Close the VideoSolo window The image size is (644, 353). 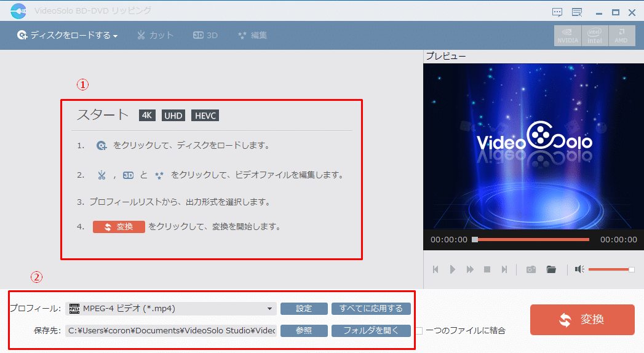tap(632, 12)
